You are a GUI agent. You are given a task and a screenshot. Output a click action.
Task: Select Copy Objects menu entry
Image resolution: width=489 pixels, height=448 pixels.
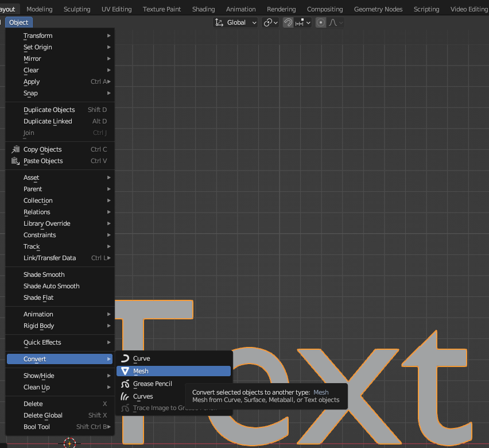coord(60,149)
